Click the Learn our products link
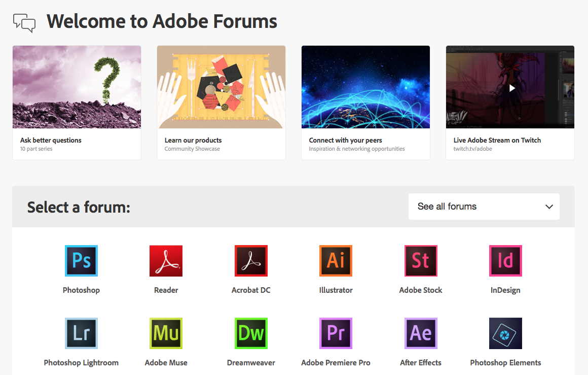The width and height of the screenshot is (588, 375). pyautogui.click(x=193, y=140)
